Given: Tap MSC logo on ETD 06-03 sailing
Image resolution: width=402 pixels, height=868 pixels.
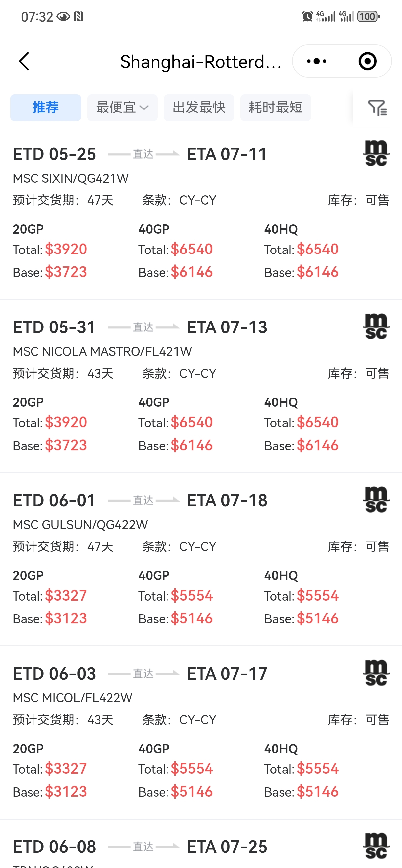Looking at the screenshot, I should point(376,673).
